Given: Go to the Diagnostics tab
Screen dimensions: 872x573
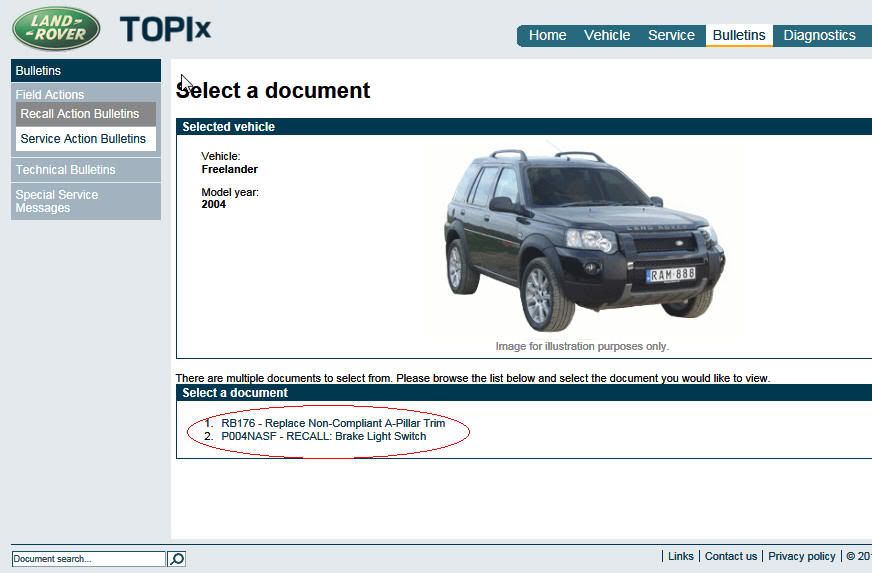Looking at the screenshot, I should 819,36.
